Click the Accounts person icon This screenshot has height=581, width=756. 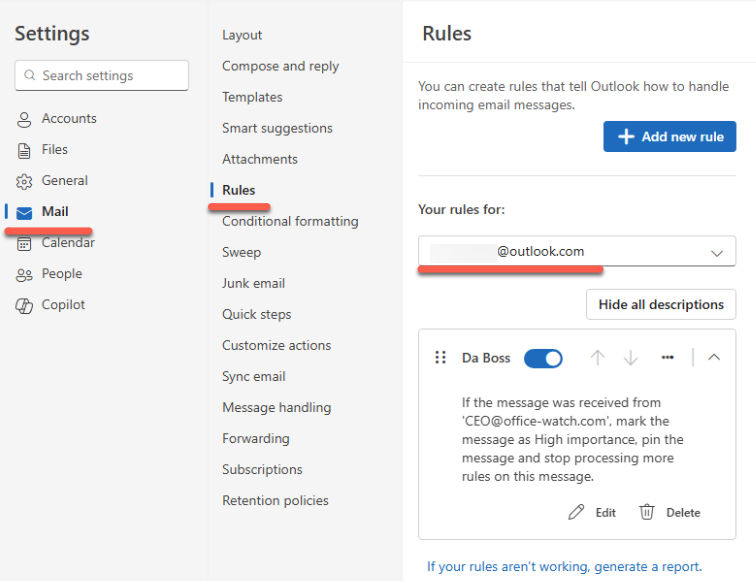click(x=24, y=119)
